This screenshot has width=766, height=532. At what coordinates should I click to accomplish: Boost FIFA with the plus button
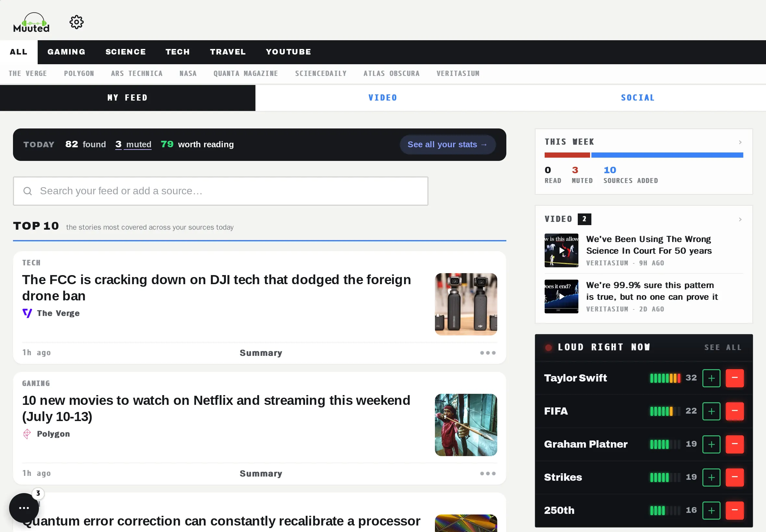[711, 411]
